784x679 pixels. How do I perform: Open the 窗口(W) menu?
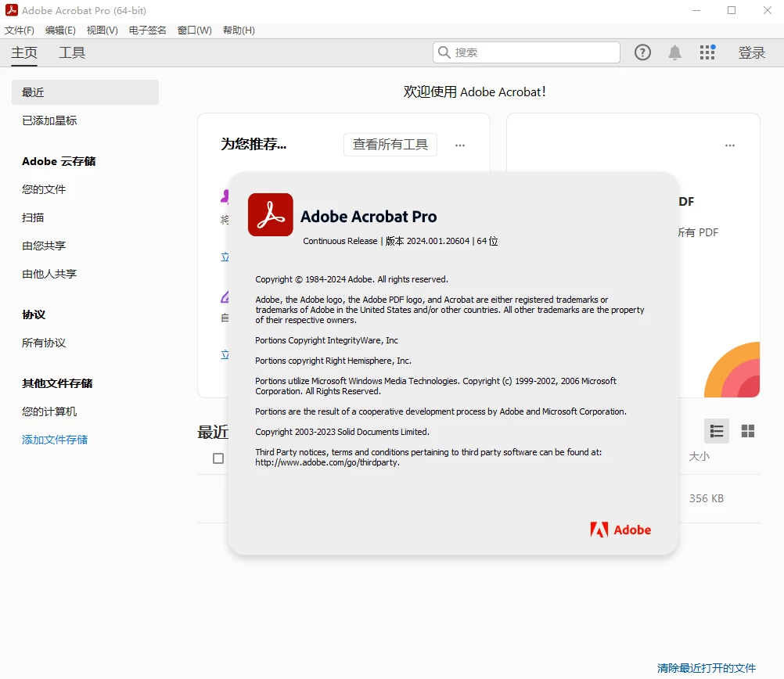coord(195,31)
